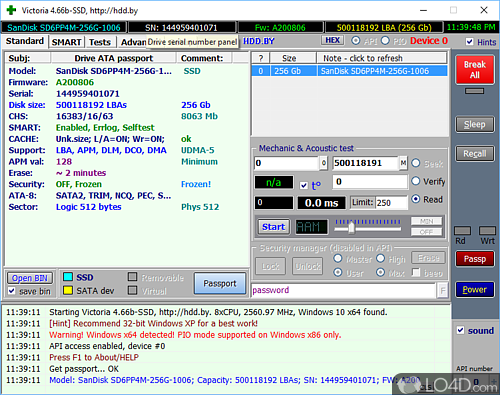Screen dimensions: 500x395
Task: Click the 'Press F1 to About/HELP' log line
Action: pyautogui.click(x=94, y=357)
